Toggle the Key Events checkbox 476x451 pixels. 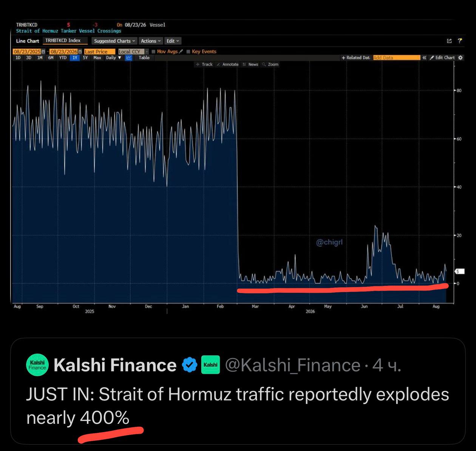[x=188, y=52]
